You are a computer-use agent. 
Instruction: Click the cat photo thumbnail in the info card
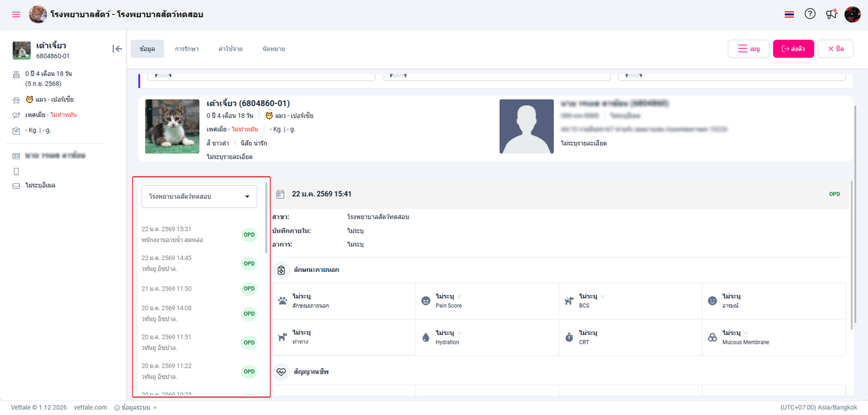point(172,126)
